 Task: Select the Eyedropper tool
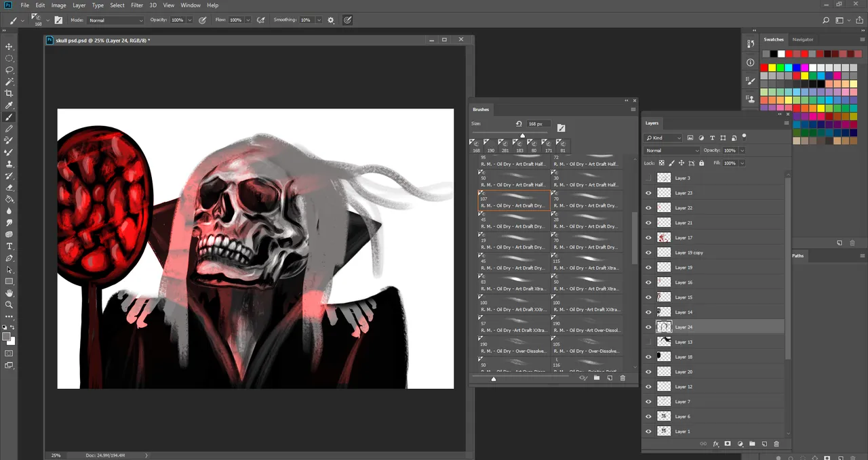coord(9,105)
